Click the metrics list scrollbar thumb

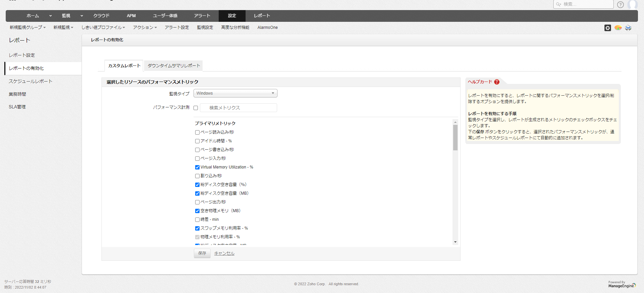[455, 138]
